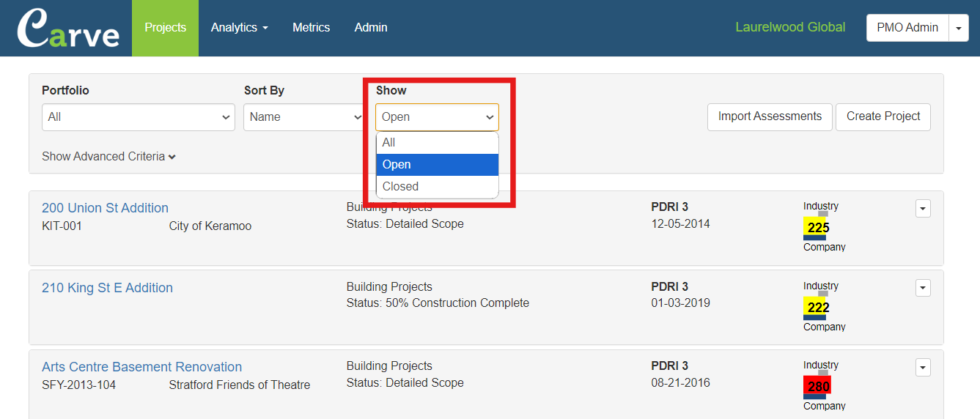Open the Arts Centre Basement Renovation row menu
This screenshot has width=980, height=419.
[923, 367]
